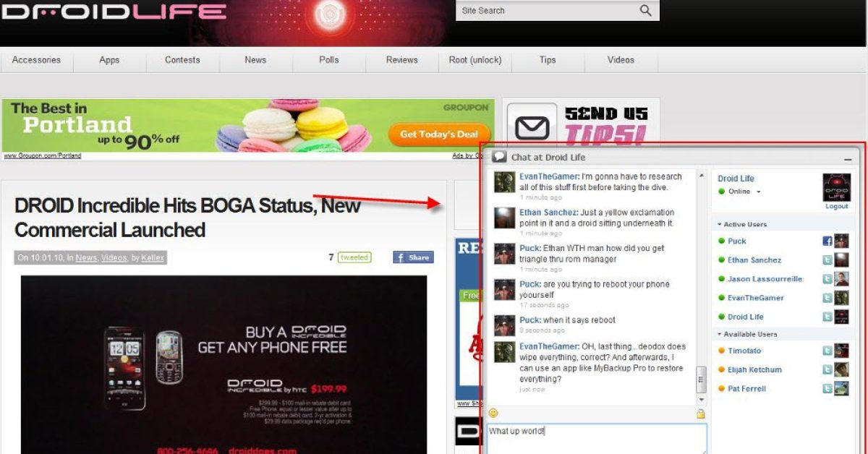Focus the chat message input box

596,438
